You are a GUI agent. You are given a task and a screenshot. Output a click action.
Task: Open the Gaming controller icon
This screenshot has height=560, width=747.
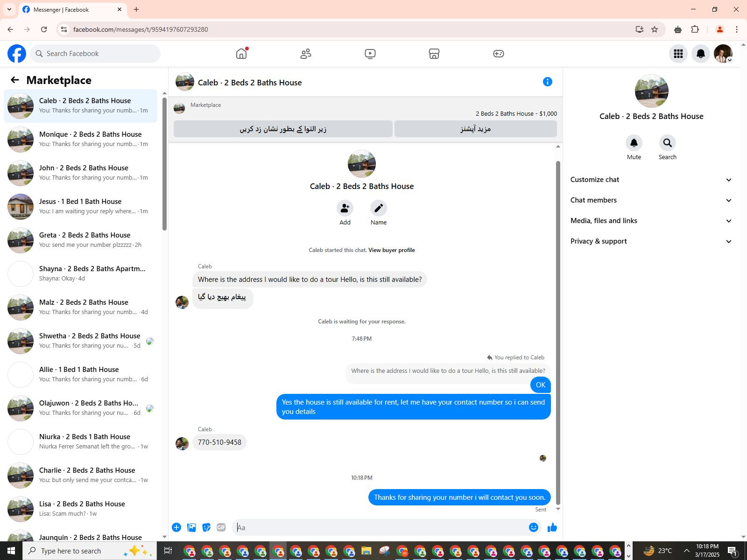point(499,54)
